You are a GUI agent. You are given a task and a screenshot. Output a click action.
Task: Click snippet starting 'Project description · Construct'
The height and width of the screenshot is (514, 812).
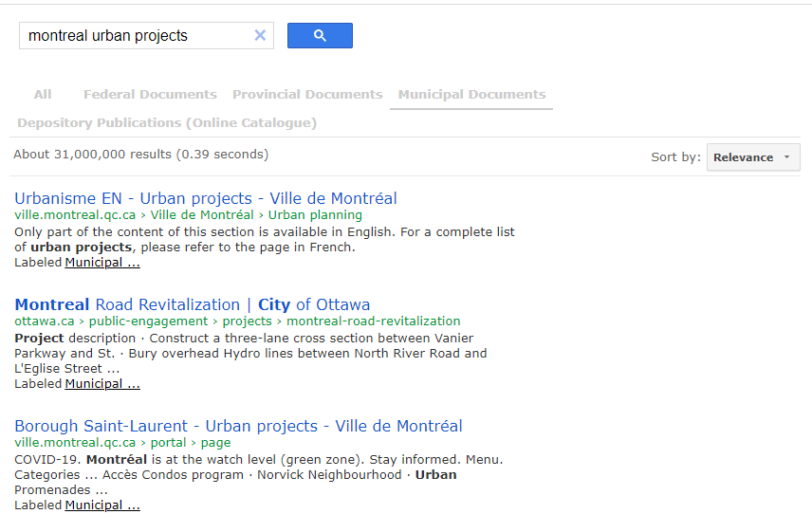coord(250,354)
